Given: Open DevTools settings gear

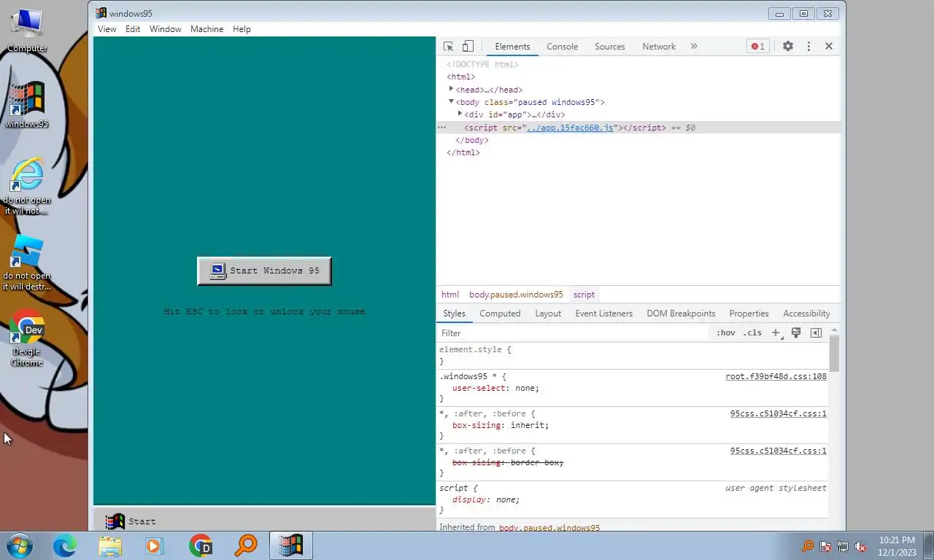Looking at the screenshot, I should click(788, 46).
